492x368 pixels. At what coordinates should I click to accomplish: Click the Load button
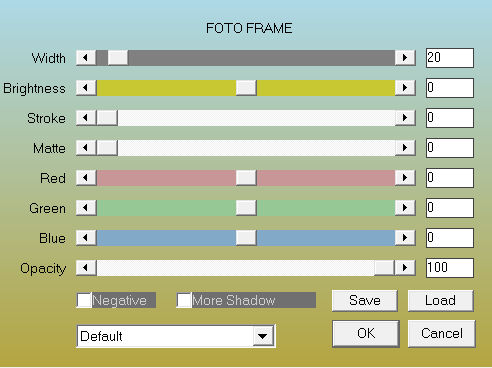pos(441,300)
